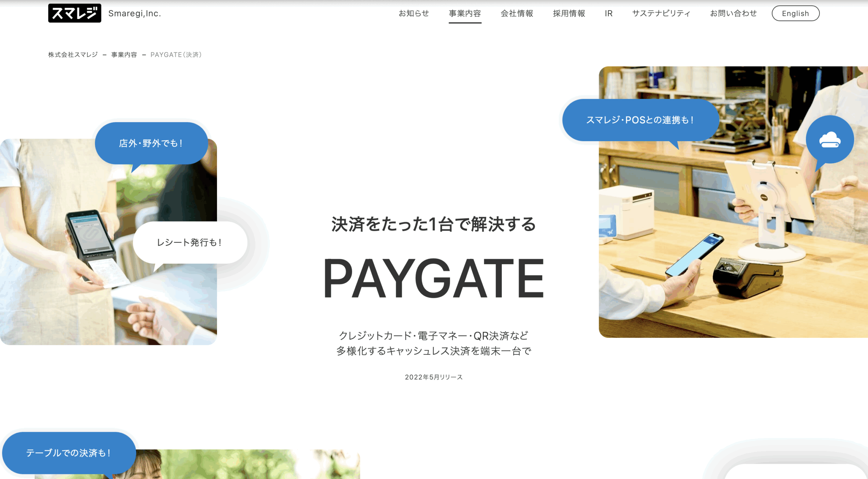Viewport: 868px width, 479px height.
Task: Click the Smaregi,Inc. text beside the logo
Action: [x=135, y=13]
